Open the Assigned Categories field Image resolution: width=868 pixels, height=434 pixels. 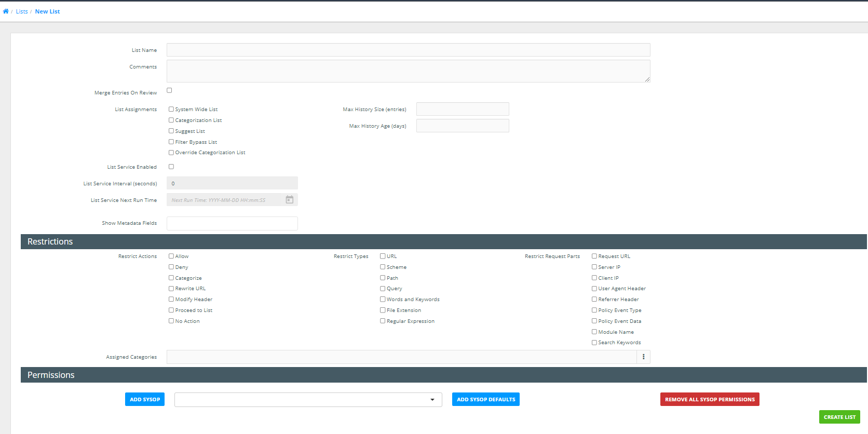click(x=401, y=357)
